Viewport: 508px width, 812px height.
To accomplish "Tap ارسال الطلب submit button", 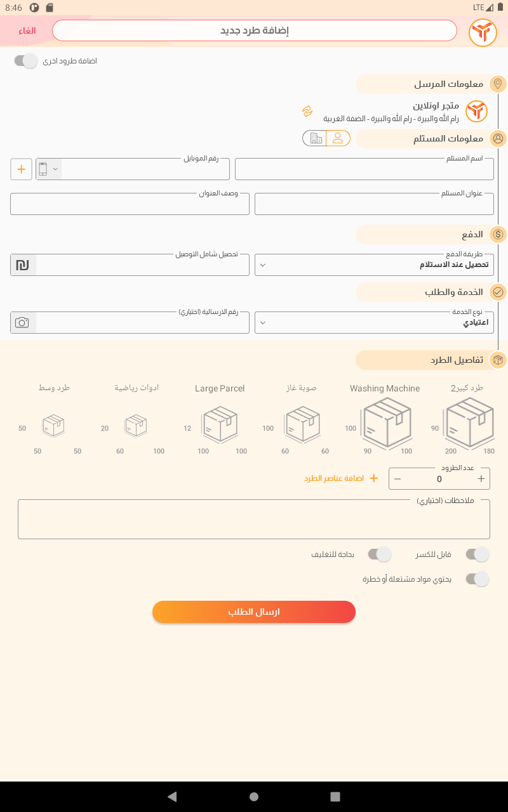I will pos(254,612).
